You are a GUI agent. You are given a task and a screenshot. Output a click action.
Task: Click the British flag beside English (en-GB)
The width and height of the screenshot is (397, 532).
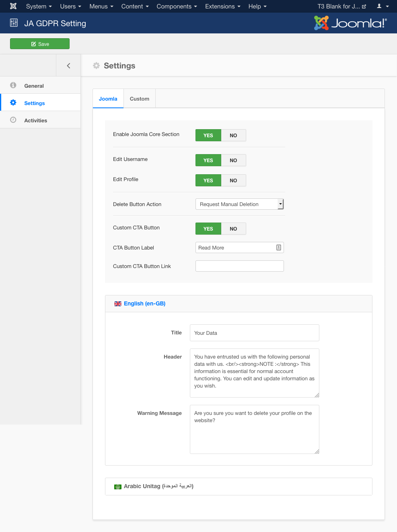pos(117,303)
